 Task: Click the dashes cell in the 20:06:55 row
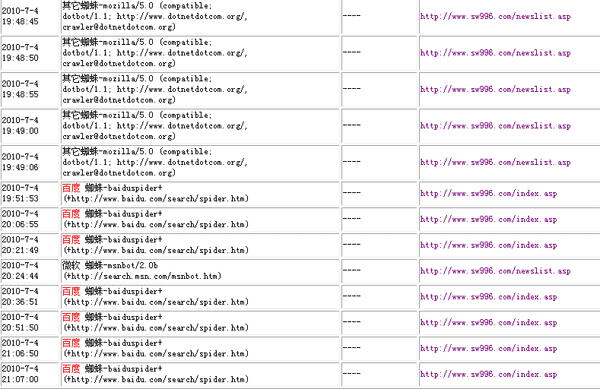coord(380,219)
